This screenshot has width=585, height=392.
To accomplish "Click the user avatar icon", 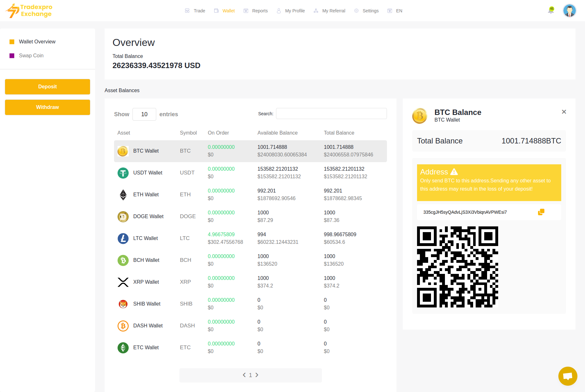I will (x=569, y=11).
